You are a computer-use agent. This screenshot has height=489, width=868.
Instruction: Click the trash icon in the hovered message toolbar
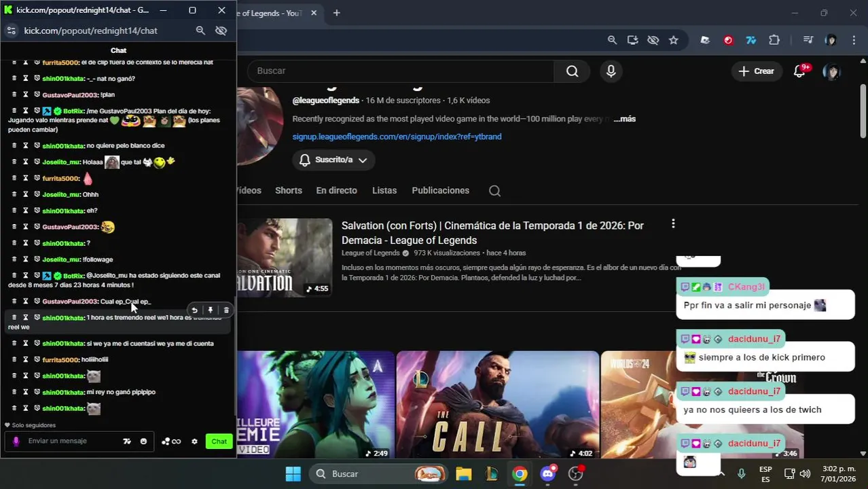tap(226, 310)
